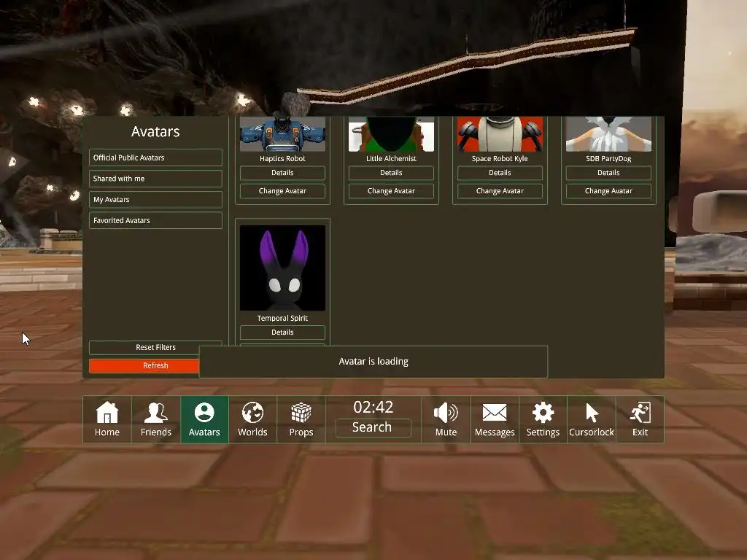The image size is (747, 560).
Task: Click the red Refresh button
Action: point(144,366)
